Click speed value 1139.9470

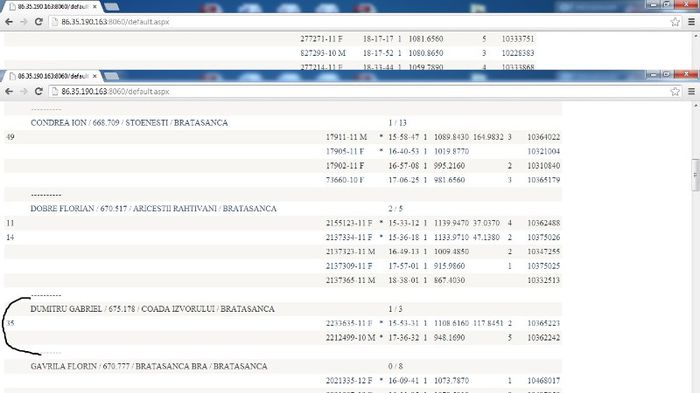[451, 223]
